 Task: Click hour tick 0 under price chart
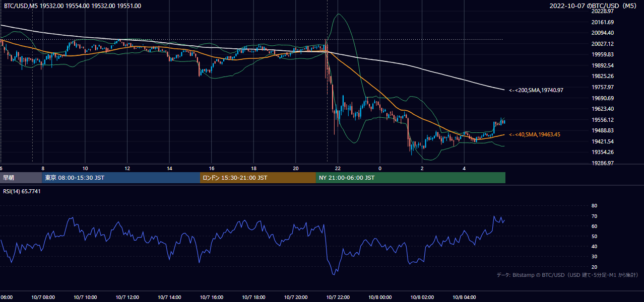[x=380, y=169]
